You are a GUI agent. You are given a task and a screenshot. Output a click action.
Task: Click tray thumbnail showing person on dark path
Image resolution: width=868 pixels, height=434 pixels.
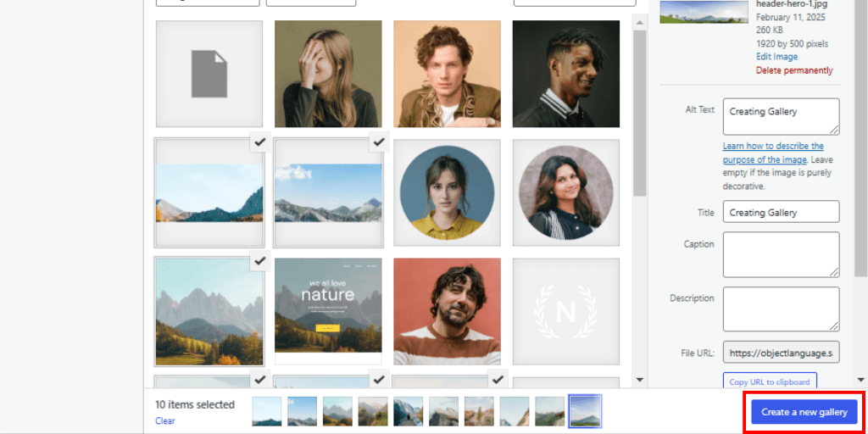[408, 411]
